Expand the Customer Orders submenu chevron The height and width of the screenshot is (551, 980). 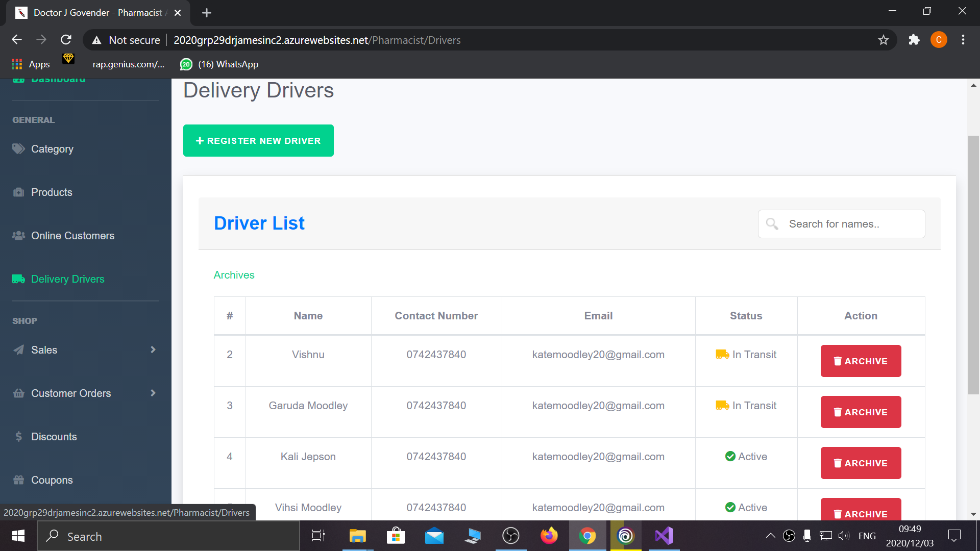(153, 393)
